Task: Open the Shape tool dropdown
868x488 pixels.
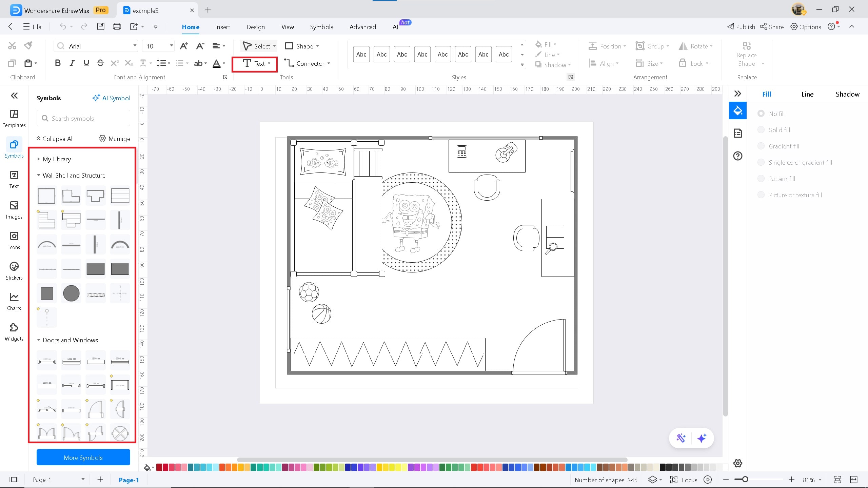Action: (317, 46)
